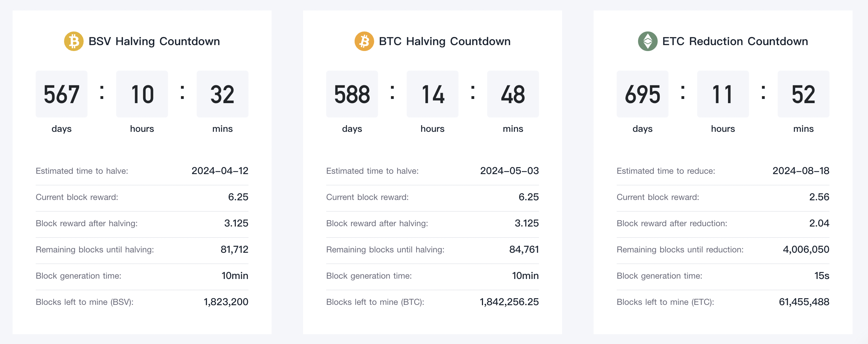868x344 pixels.
Task: Click BSV estimated halving date 2024-04-12
Action: tap(220, 171)
